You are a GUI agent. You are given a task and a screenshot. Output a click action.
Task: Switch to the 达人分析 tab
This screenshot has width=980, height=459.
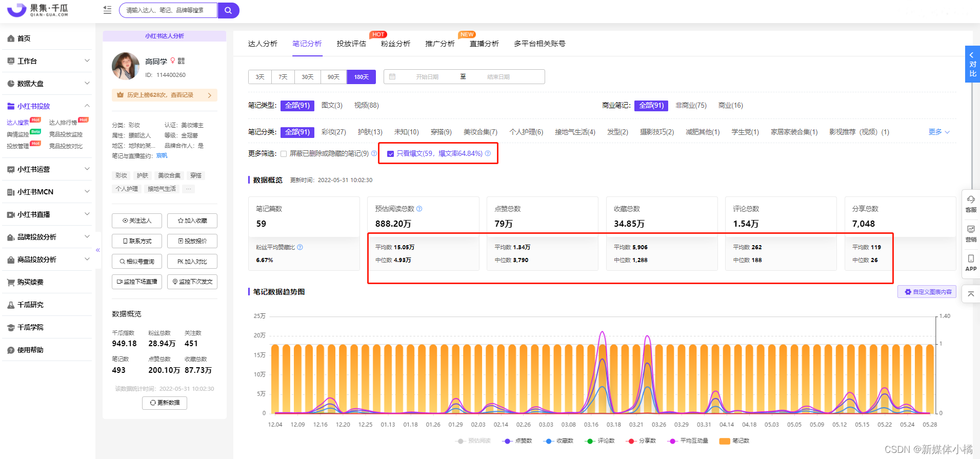coord(263,44)
